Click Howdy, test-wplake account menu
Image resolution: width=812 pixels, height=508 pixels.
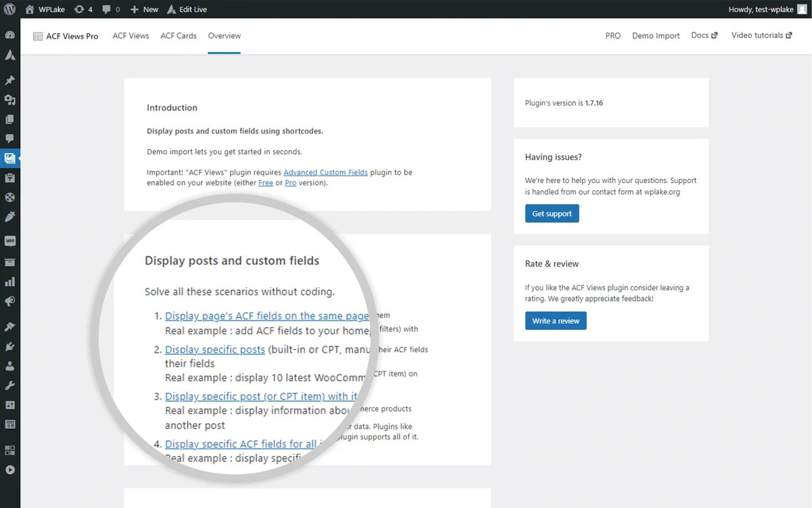tap(767, 9)
